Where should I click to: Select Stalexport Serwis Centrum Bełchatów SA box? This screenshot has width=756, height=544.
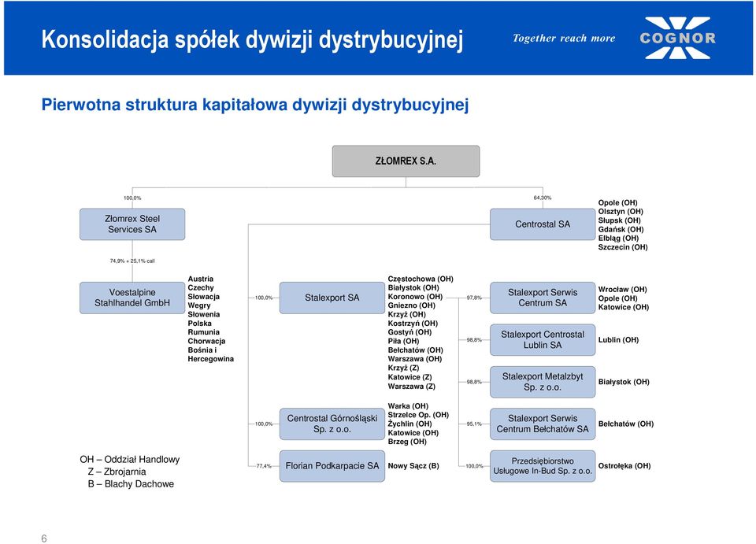pos(543,424)
